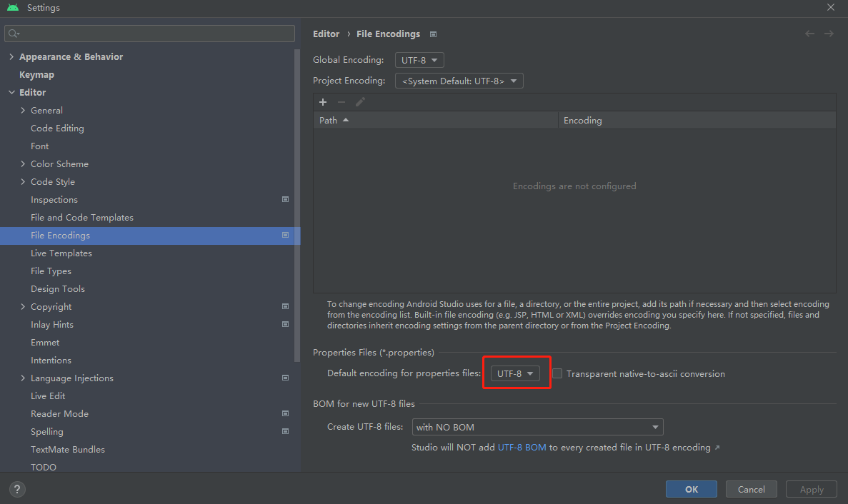
Task: Click the Encoding column header
Action: [697, 120]
